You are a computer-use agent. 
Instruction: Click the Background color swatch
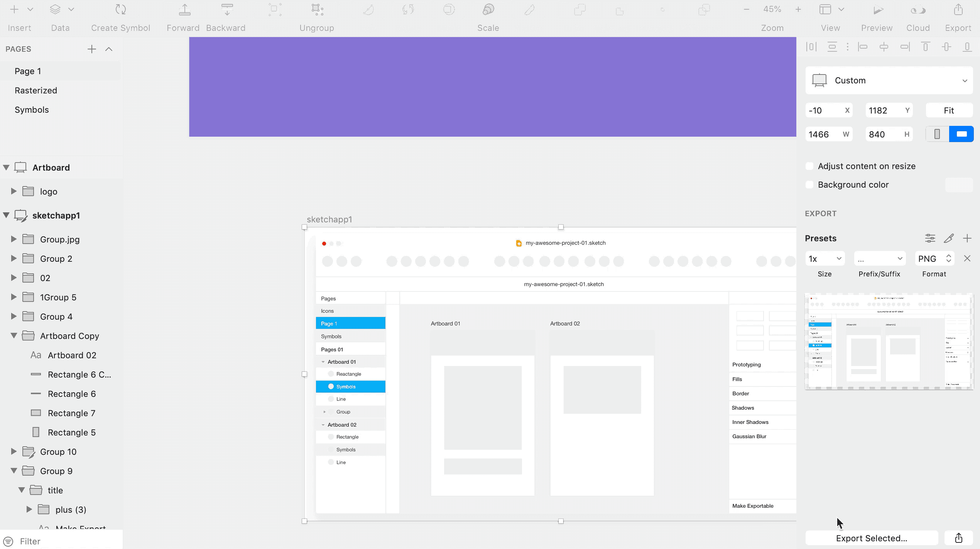959,185
